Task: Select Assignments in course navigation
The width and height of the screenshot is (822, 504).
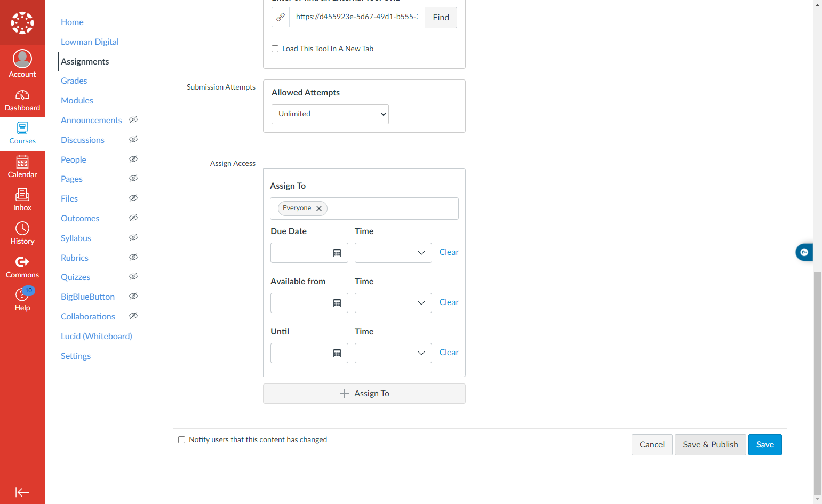Action: pos(85,61)
